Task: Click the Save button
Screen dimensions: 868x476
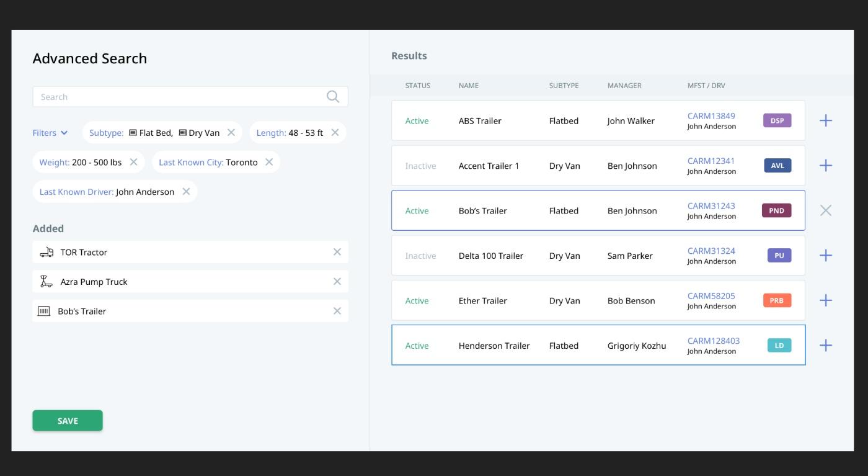Action: [68, 420]
